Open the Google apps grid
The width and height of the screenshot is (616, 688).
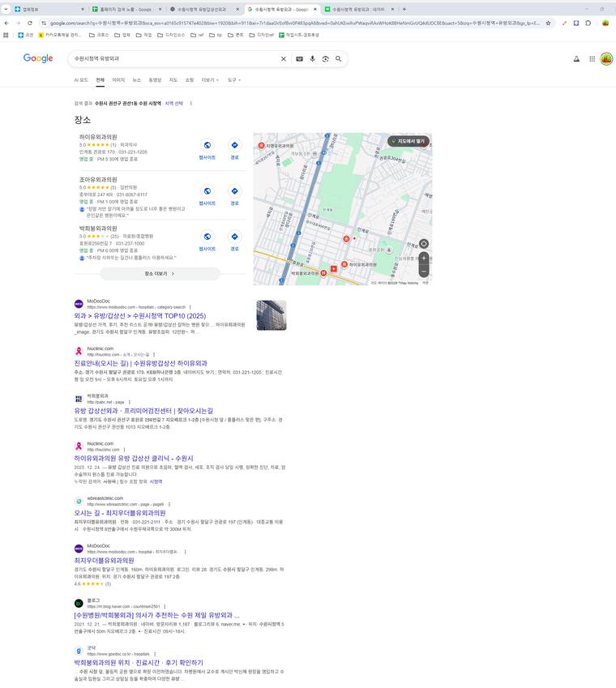coord(592,59)
